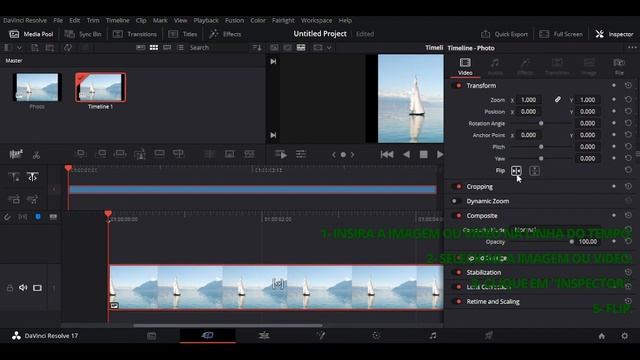640x360 pixels.
Task: Click the Flip horizontal icon
Action: pos(516,171)
